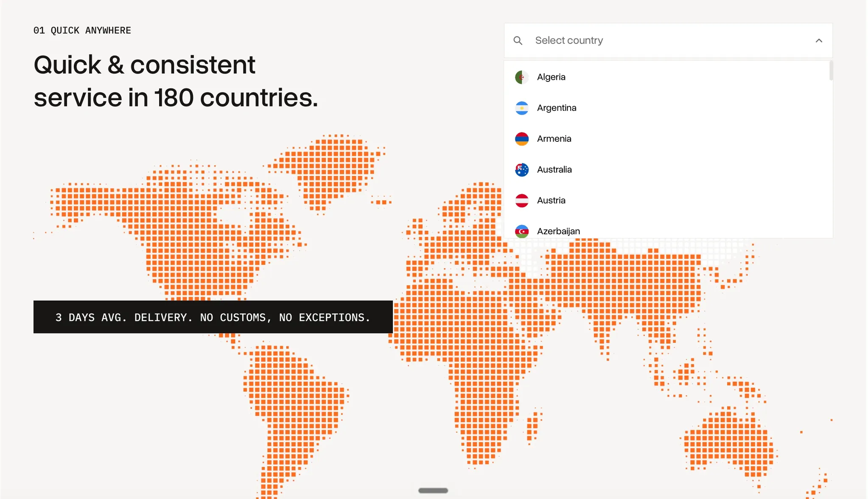Click the country list scrollbar thumb

831,70
